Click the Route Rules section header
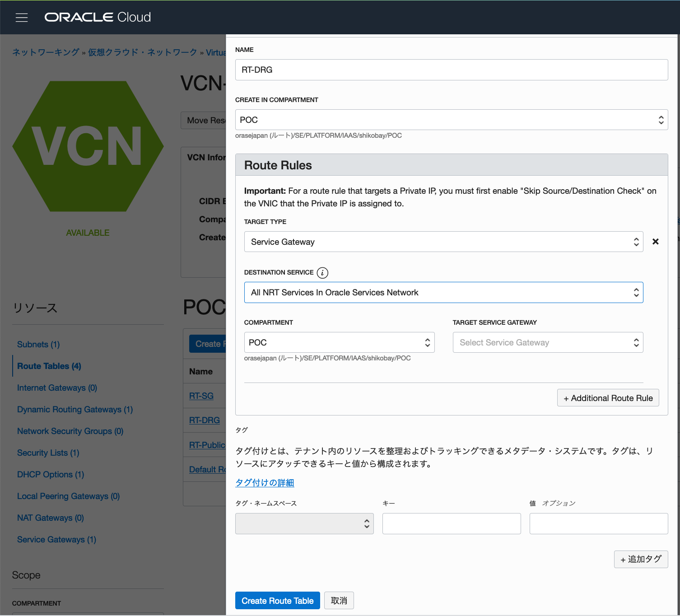Viewport: 680px width, 616px height. (452, 165)
